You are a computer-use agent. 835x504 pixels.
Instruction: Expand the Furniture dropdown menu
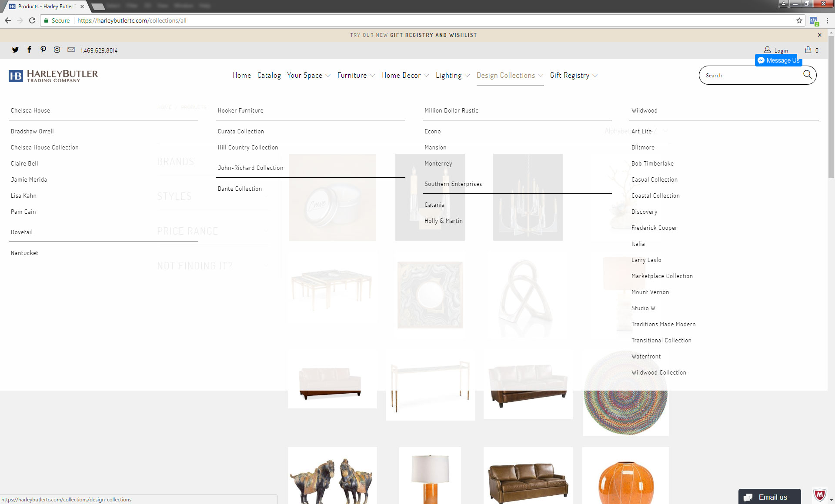tap(356, 75)
